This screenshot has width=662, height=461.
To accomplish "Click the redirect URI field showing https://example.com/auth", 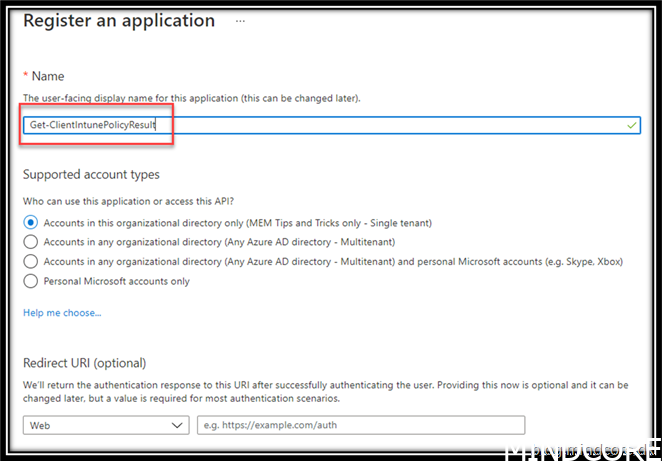I will click(x=360, y=425).
